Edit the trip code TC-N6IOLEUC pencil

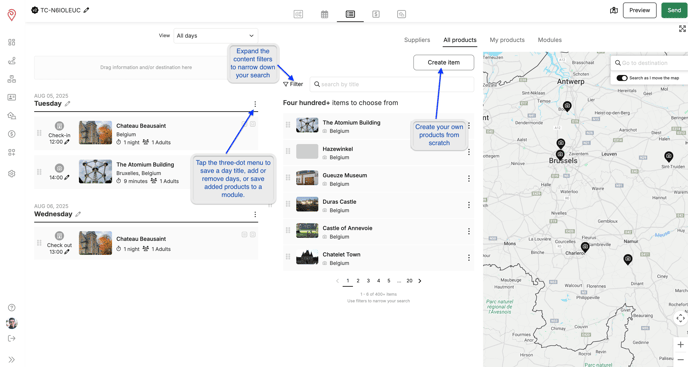pos(86,10)
